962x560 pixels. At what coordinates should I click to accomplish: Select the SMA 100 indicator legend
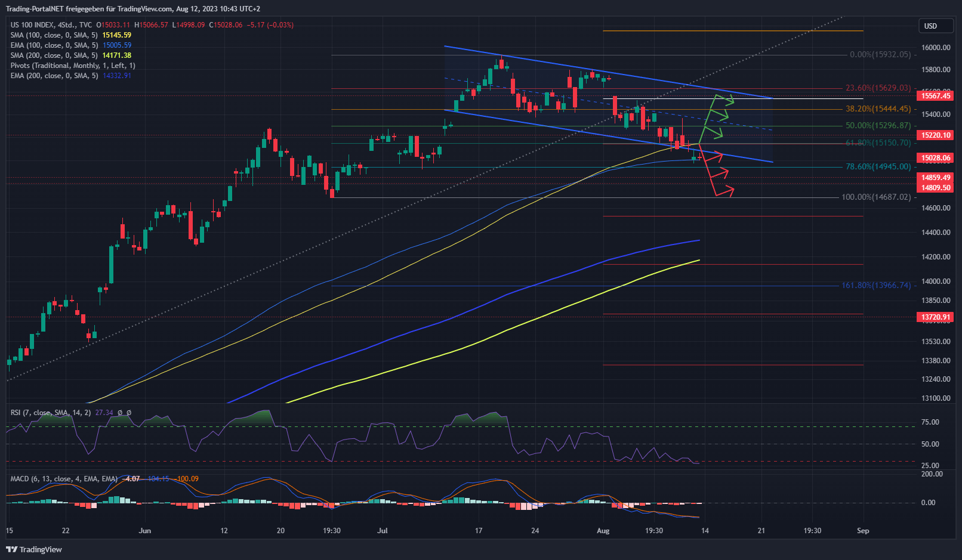[x=54, y=35]
